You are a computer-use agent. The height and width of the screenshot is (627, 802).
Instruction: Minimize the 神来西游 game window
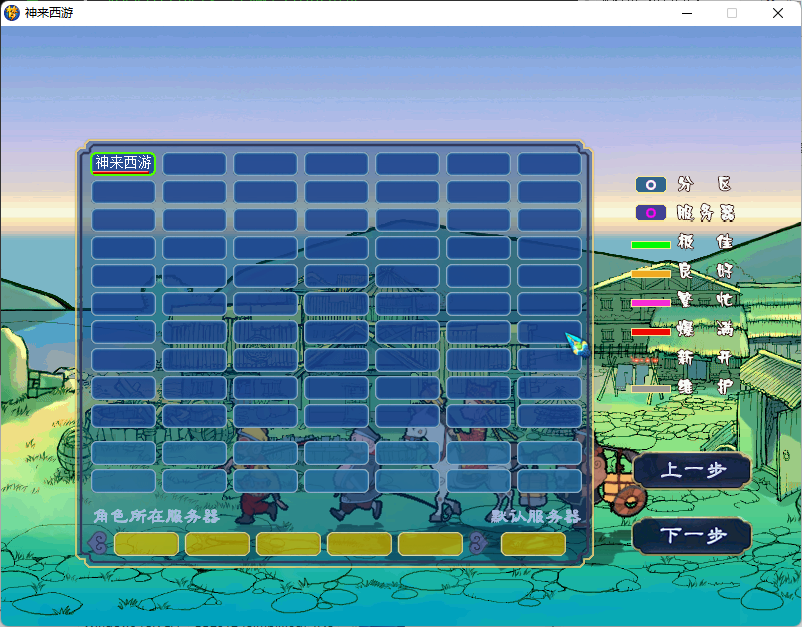point(687,13)
